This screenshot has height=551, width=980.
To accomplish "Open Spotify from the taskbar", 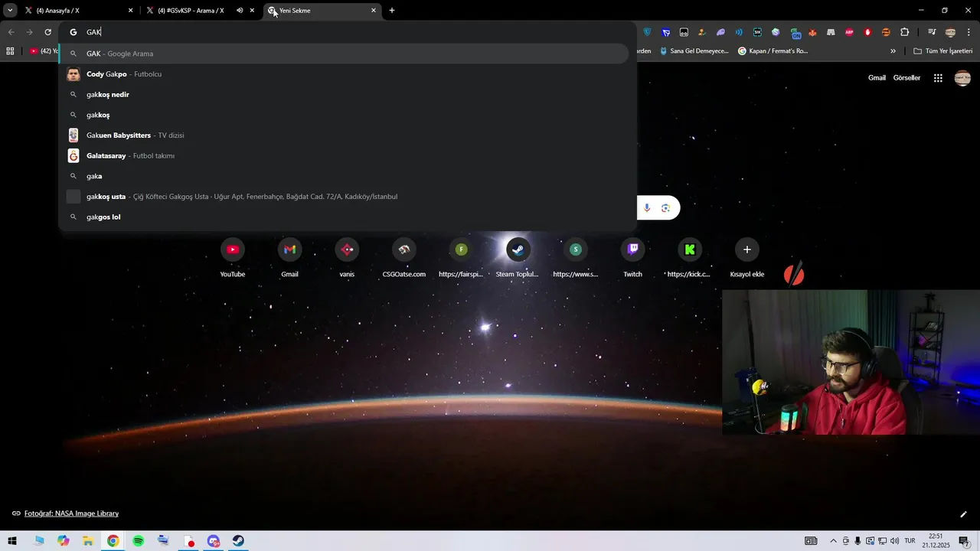I will tap(138, 541).
